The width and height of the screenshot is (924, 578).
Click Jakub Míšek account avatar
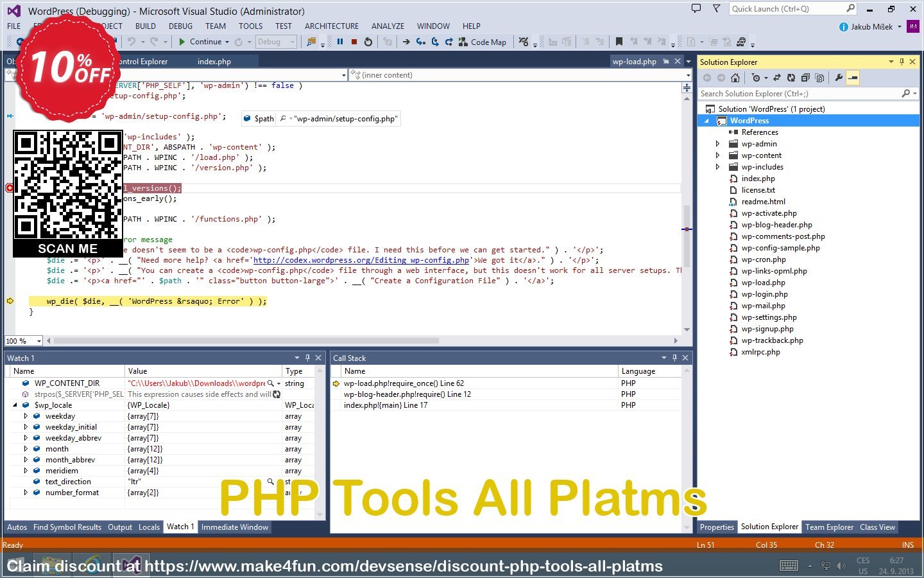pyautogui.click(x=912, y=26)
